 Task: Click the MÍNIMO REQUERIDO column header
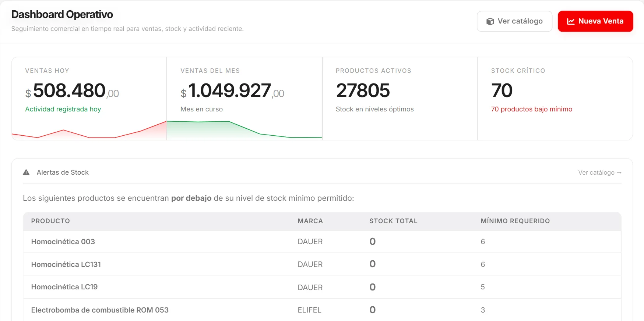pos(515,221)
